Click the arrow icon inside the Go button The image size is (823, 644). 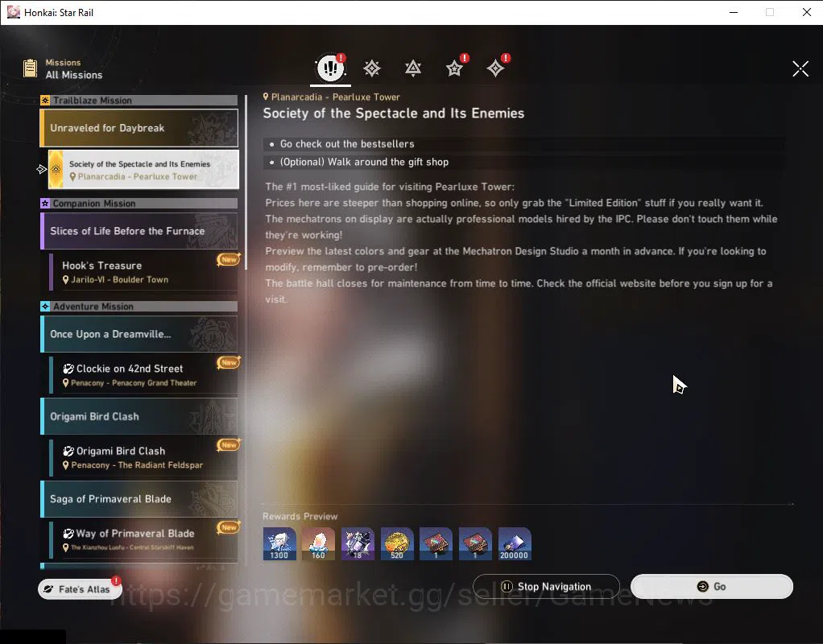point(702,586)
